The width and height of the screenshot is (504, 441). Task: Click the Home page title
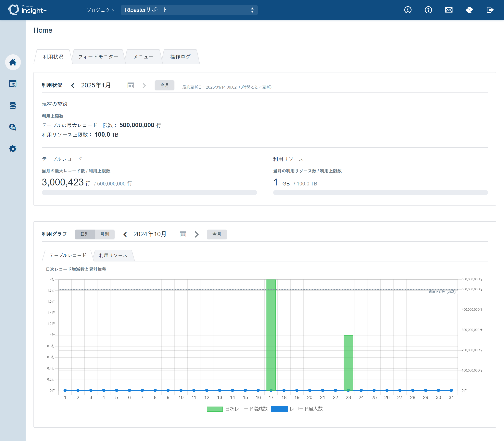coord(43,30)
